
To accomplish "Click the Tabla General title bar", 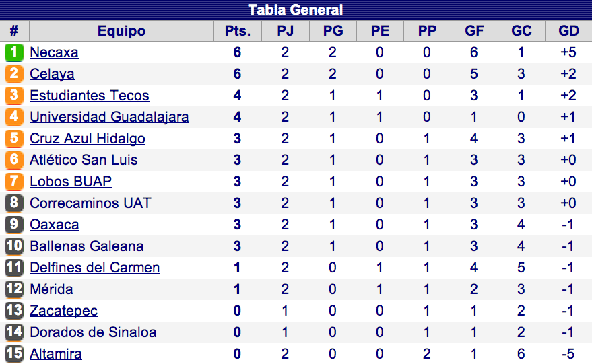I will tap(296, 10).
